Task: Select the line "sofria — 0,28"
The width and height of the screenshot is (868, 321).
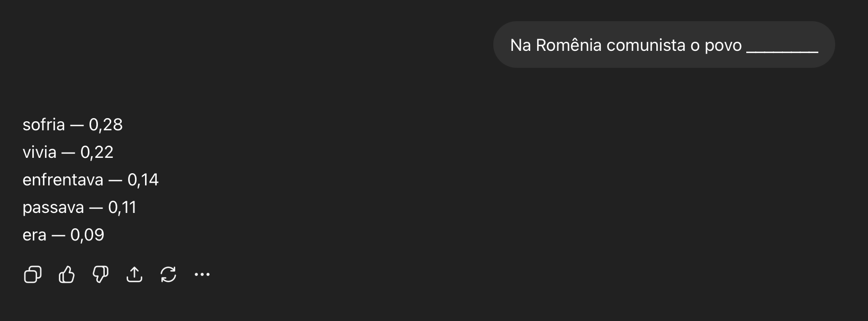Action: click(x=73, y=125)
